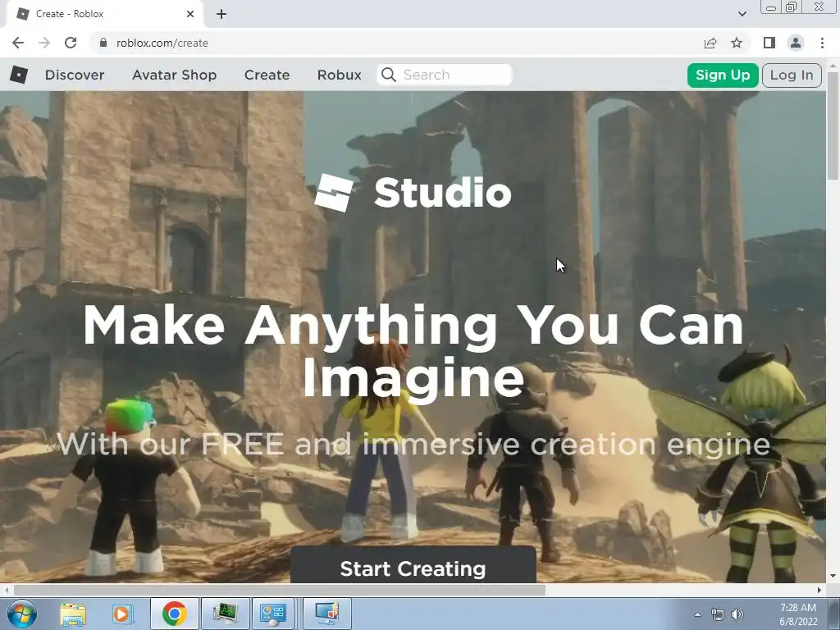
Task: Open the Control Panel taskbar icon
Action: 273,614
